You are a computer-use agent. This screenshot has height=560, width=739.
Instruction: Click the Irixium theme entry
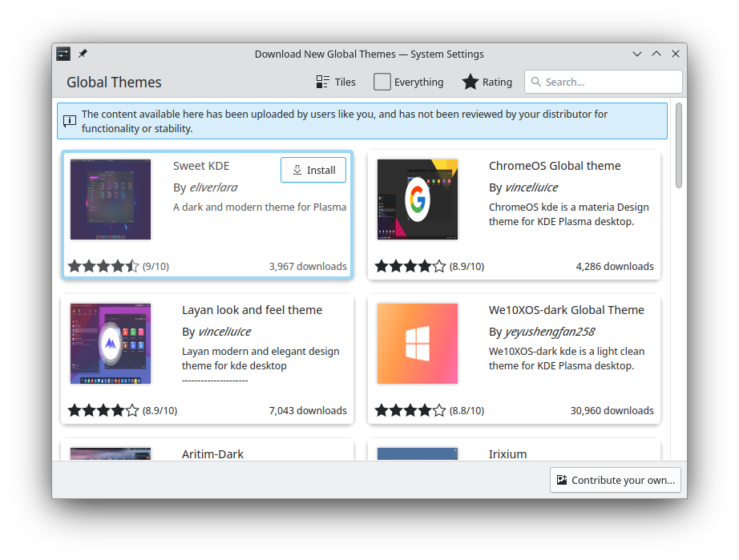[508, 453]
